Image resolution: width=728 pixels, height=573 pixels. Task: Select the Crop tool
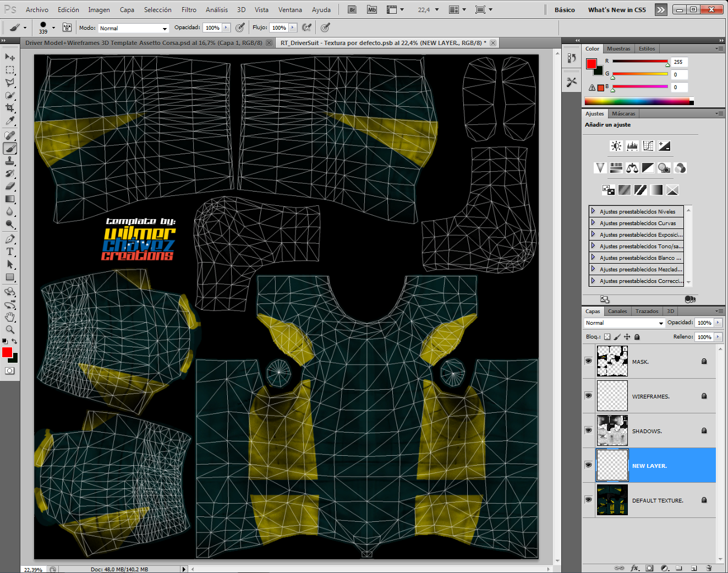pyautogui.click(x=10, y=108)
